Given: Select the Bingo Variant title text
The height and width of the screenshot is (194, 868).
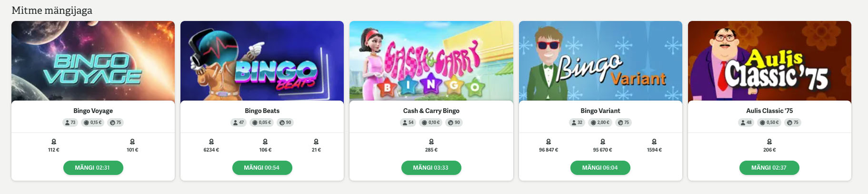Looking at the screenshot, I should [x=600, y=111].
